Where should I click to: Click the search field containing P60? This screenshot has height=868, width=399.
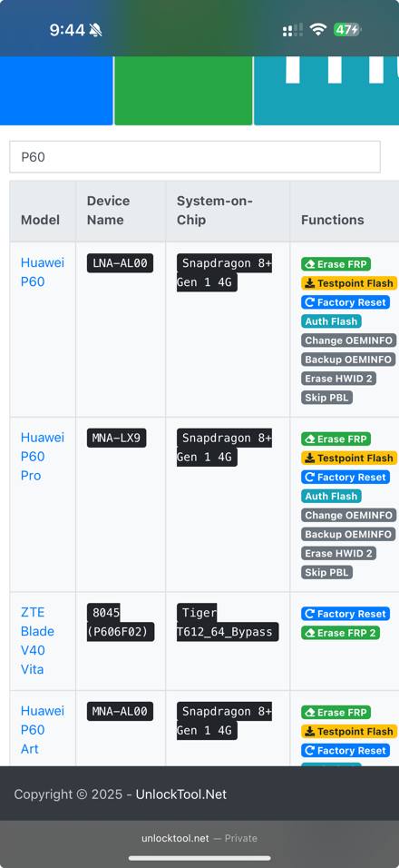click(x=195, y=157)
